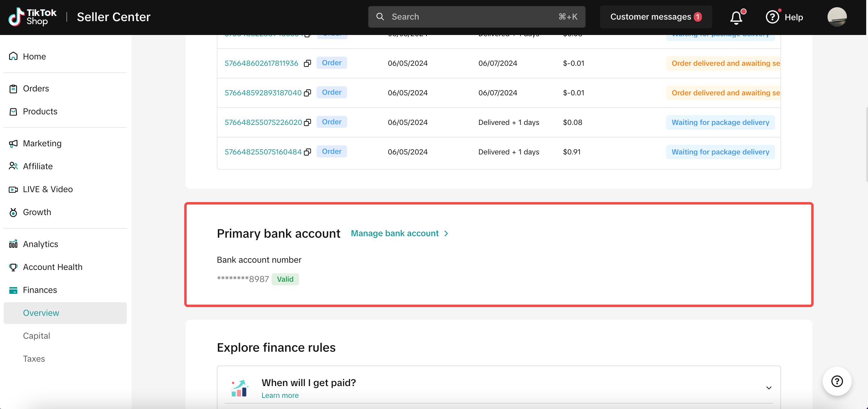Open Account Health in the sidebar
The height and width of the screenshot is (409, 868).
[53, 267]
